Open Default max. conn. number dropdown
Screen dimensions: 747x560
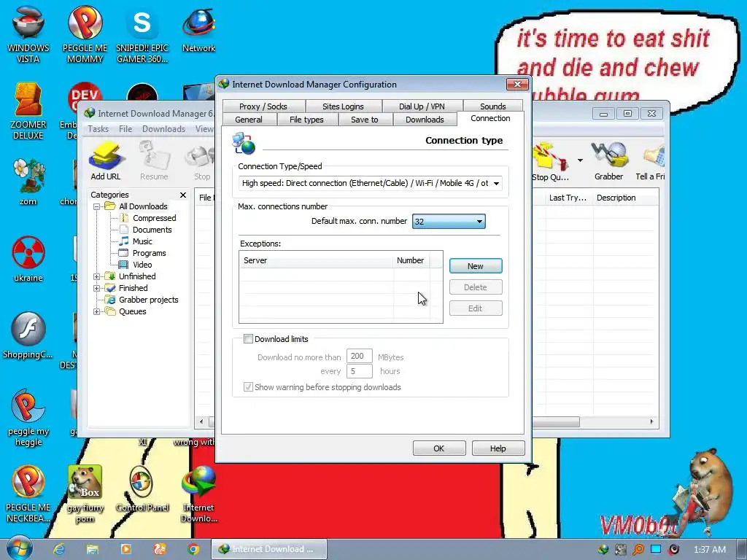(x=449, y=222)
